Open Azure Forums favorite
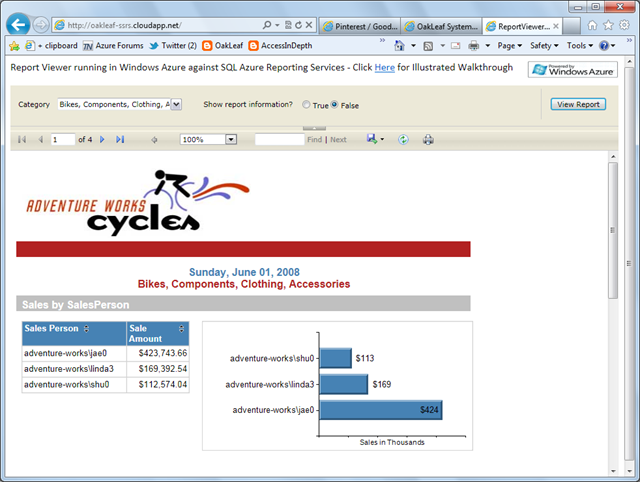This screenshot has height=482, width=640. point(113,46)
